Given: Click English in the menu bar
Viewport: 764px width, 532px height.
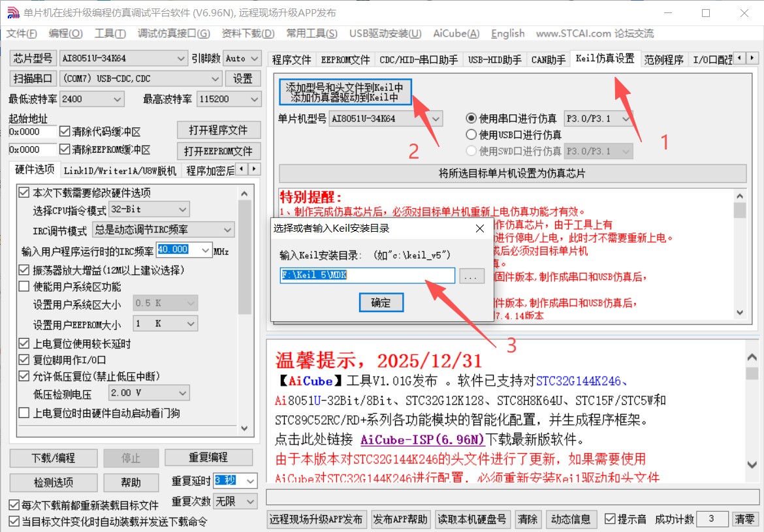Looking at the screenshot, I should tap(507, 33).
